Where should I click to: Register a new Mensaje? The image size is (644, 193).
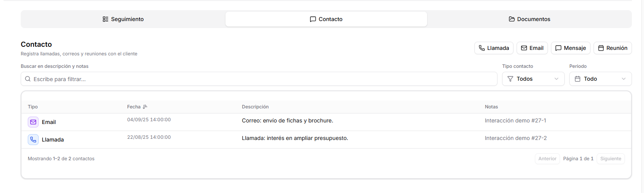571,48
